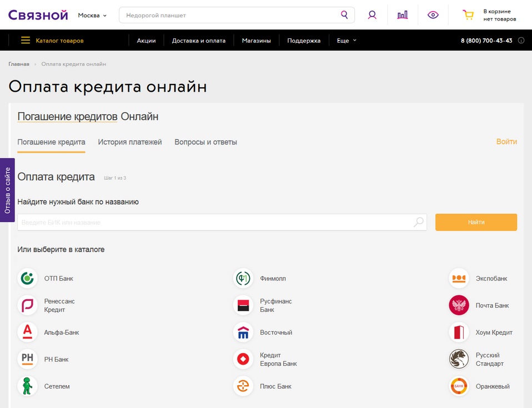Click the Войти link
532x408 pixels.
click(506, 142)
